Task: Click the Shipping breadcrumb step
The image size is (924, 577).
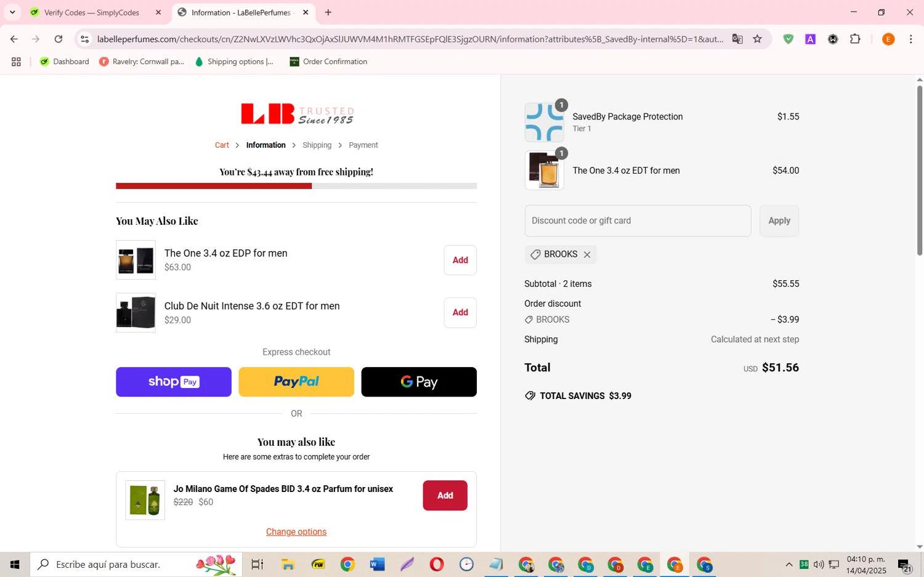Action: pos(317,145)
